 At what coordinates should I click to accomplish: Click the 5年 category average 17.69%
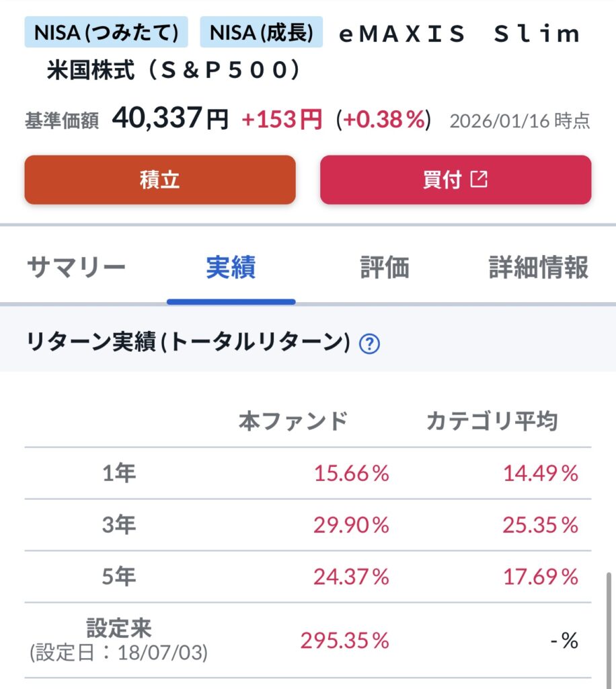541,577
